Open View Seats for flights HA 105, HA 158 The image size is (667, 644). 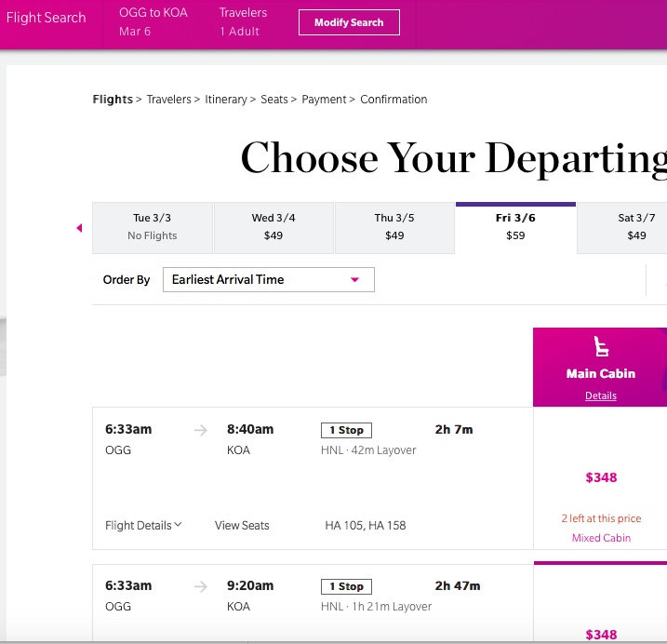pos(242,525)
